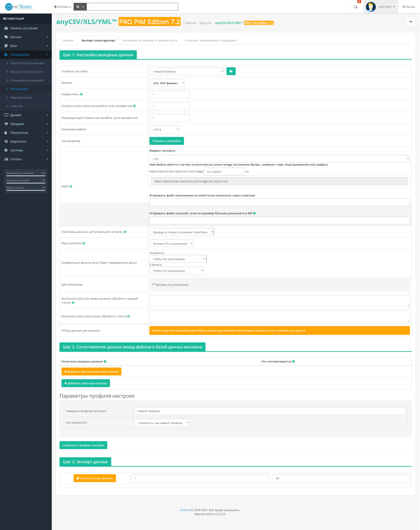Screen dimensions: 420x530
Task: Open the notifications comments icon
Action: 356,7
